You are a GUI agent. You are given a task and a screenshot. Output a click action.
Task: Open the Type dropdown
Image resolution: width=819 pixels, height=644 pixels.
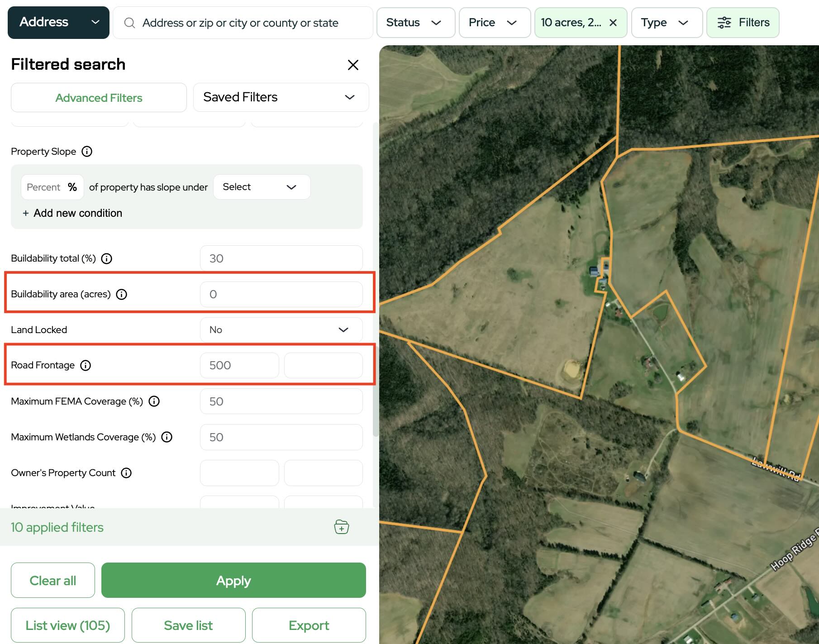pos(667,23)
